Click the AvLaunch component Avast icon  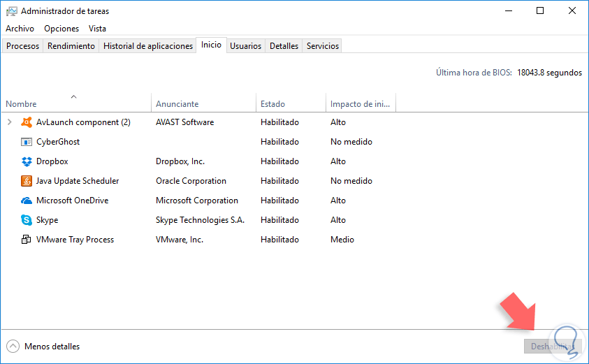click(x=27, y=122)
